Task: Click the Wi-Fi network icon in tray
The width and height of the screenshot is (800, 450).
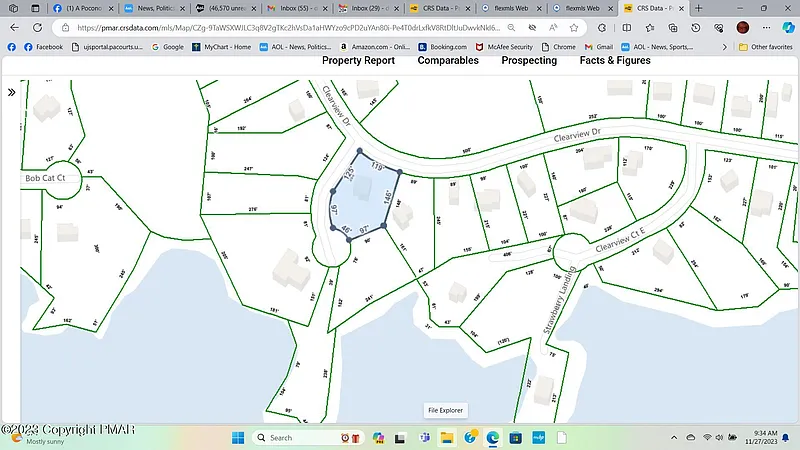Action: pyautogui.click(x=707, y=437)
